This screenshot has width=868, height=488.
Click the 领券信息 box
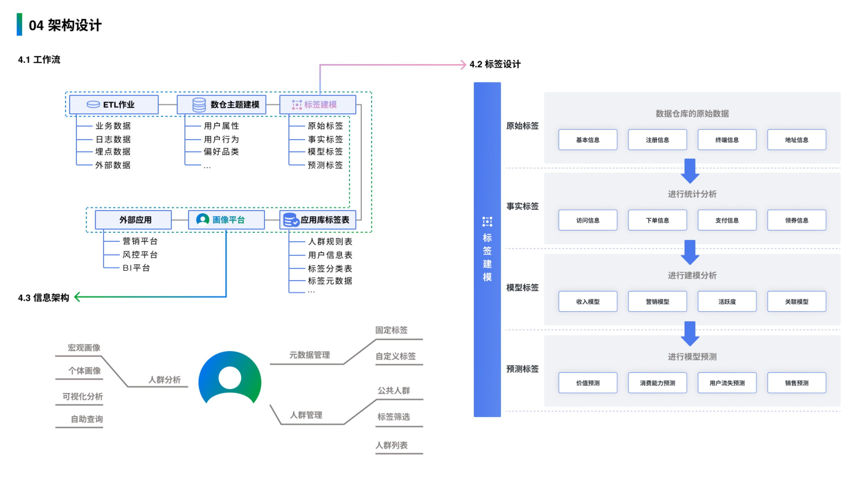[796, 220]
